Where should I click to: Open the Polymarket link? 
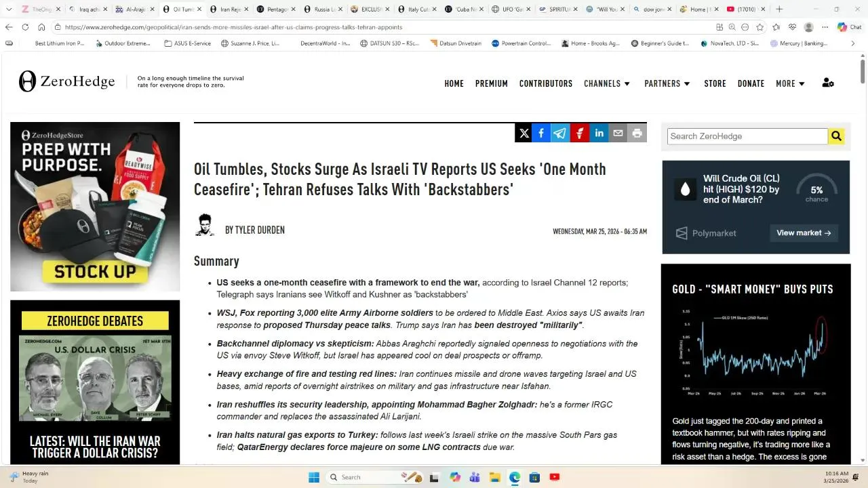pyautogui.click(x=706, y=232)
